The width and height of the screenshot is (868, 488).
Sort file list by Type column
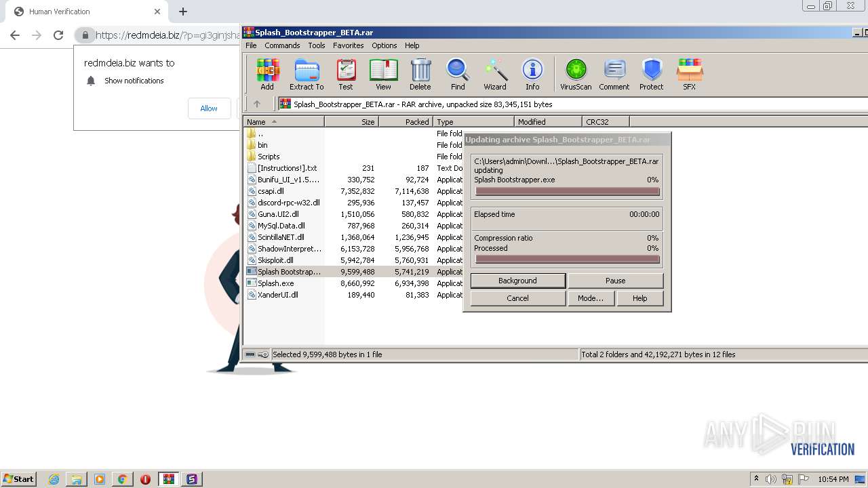click(473, 122)
